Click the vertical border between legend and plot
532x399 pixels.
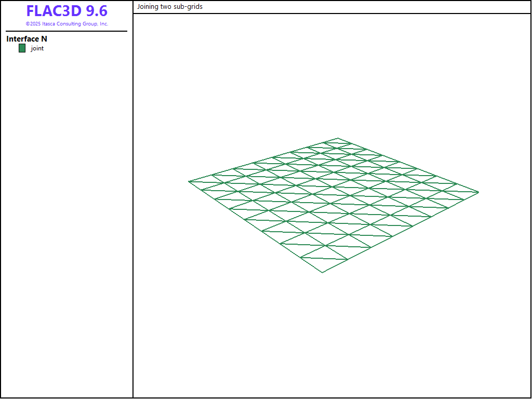133,208
